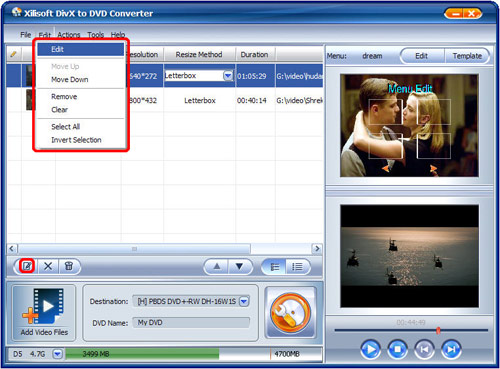Click the orange left arrow in menu preview
Viewport: 500px width, 369px height.
(x=386, y=169)
